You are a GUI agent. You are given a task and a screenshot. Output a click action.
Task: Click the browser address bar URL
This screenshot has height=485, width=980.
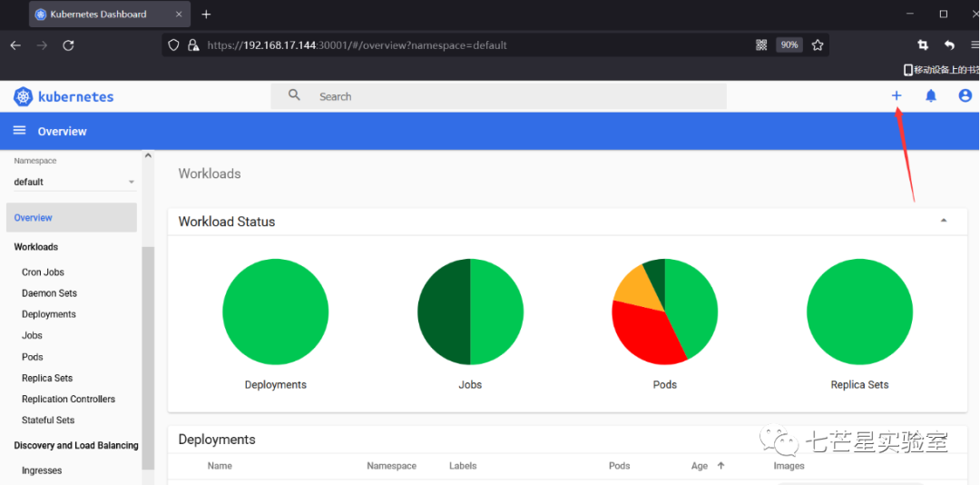[357, 45]
